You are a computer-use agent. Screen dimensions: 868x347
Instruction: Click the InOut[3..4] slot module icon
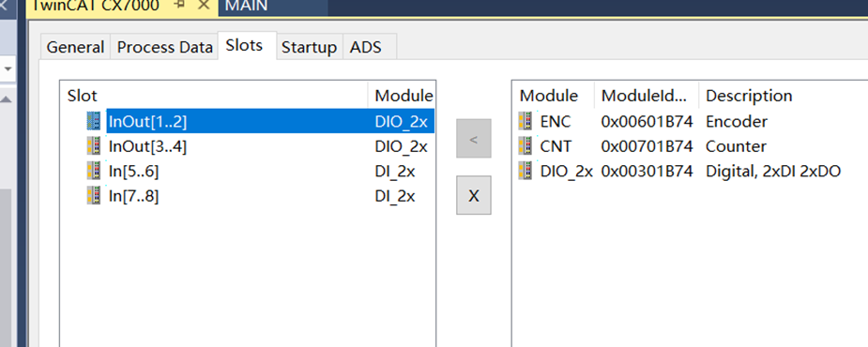coord(94,146)
